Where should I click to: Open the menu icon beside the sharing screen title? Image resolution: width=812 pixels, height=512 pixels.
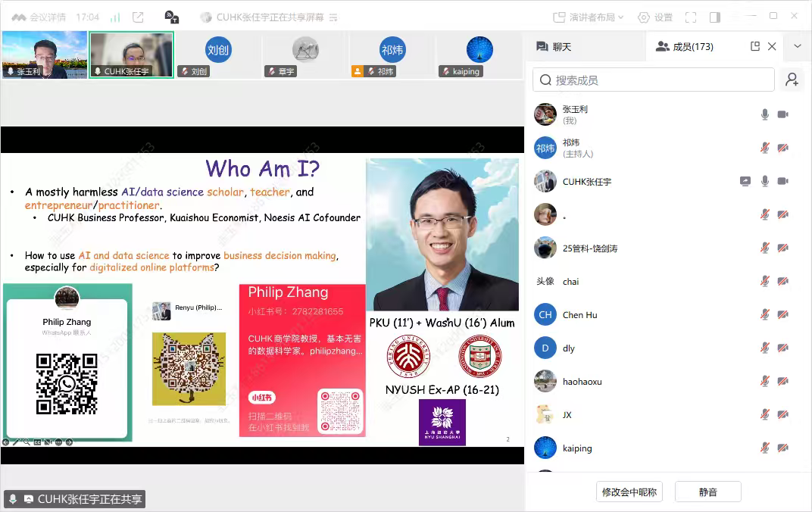pos(334,17)
